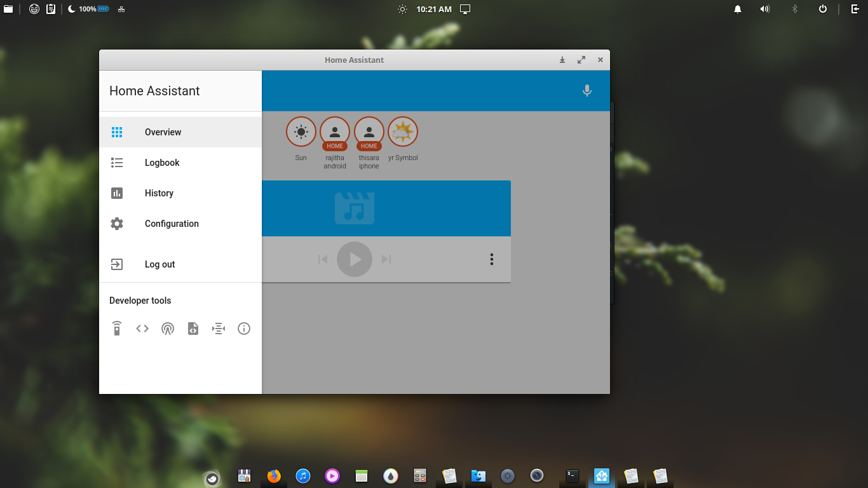
Task: Open the thisara iphone device badge
Action: [x=369, y=133]
